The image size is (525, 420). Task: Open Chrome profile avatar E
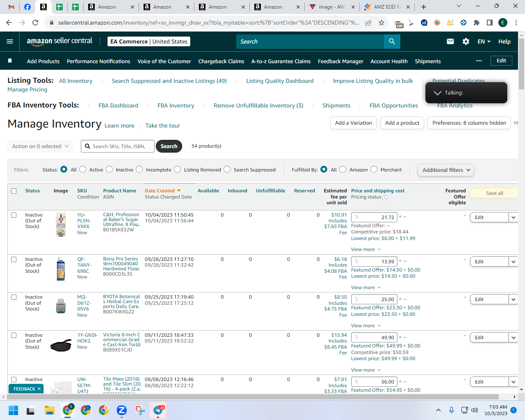503,23
